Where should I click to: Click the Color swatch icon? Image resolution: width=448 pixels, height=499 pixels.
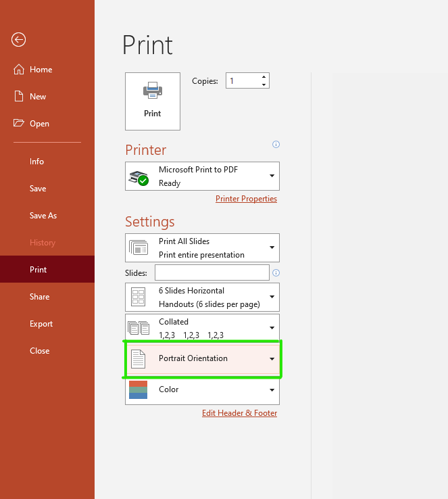tap(139, 390)
